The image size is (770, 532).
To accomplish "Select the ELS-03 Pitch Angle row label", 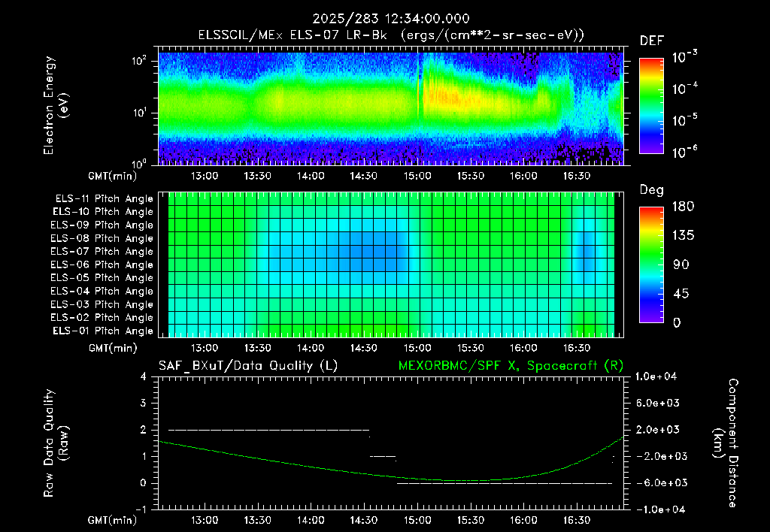I will [x=102, y=305].
